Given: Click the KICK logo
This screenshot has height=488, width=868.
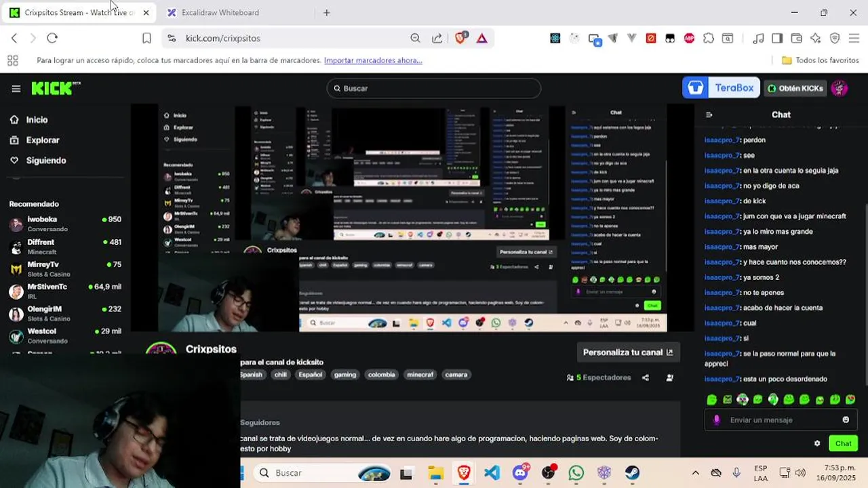Looking at the screenshot, I should tap(56, 88).
